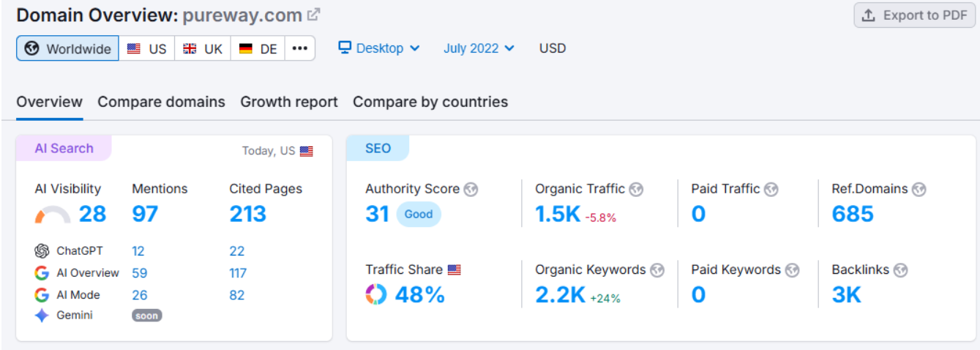
Task: Click the ChatGPT row label
Action: click(x=81, y=251)
